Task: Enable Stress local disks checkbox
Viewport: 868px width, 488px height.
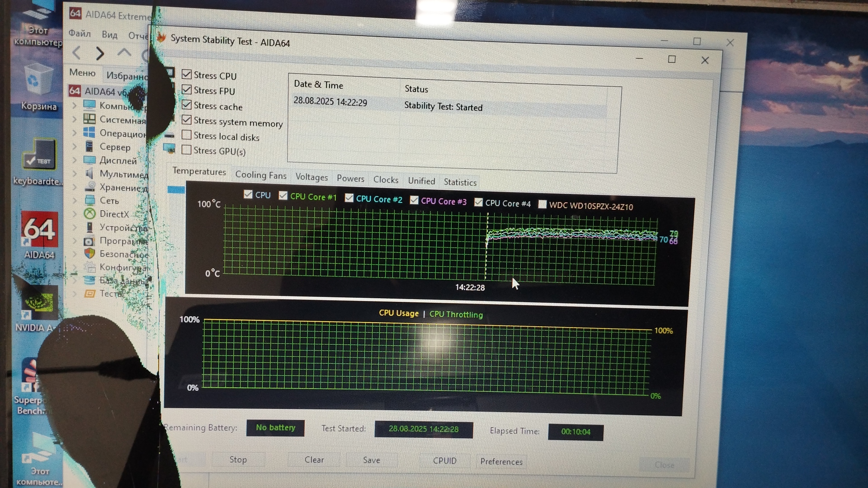Action: click(186, 135)
